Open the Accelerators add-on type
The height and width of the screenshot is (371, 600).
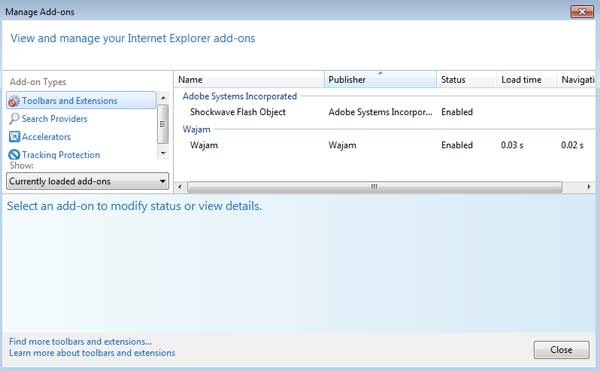click(x=46, y=137)
